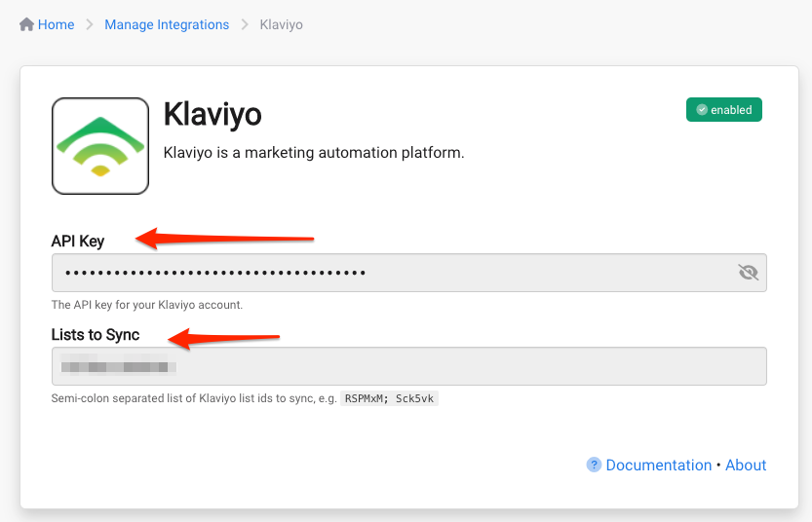Click the 'The API key for your Klaviyo account' hint
This screenshot has height=522, width=812.
pyautogui.click(x=146, y=305)
